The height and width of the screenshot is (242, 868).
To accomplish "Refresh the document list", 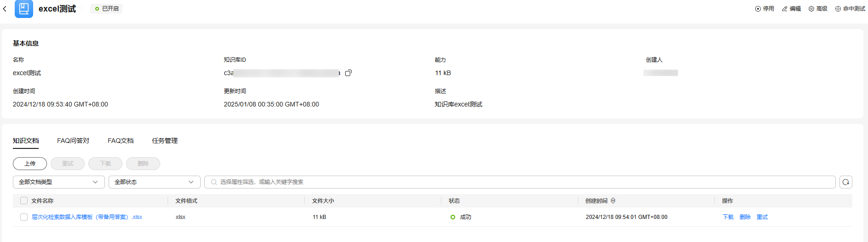I will pos(845,182).
